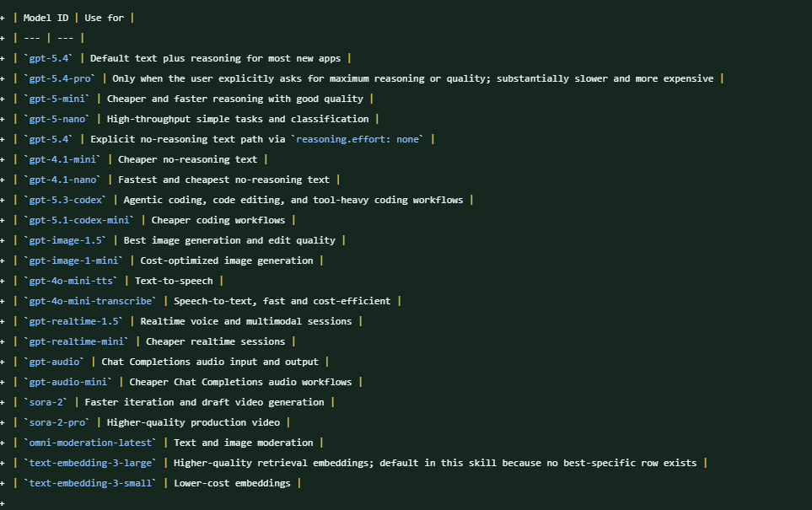
Task: Select gpt-4o-mini-tts model ID
Action: [71, 281]
